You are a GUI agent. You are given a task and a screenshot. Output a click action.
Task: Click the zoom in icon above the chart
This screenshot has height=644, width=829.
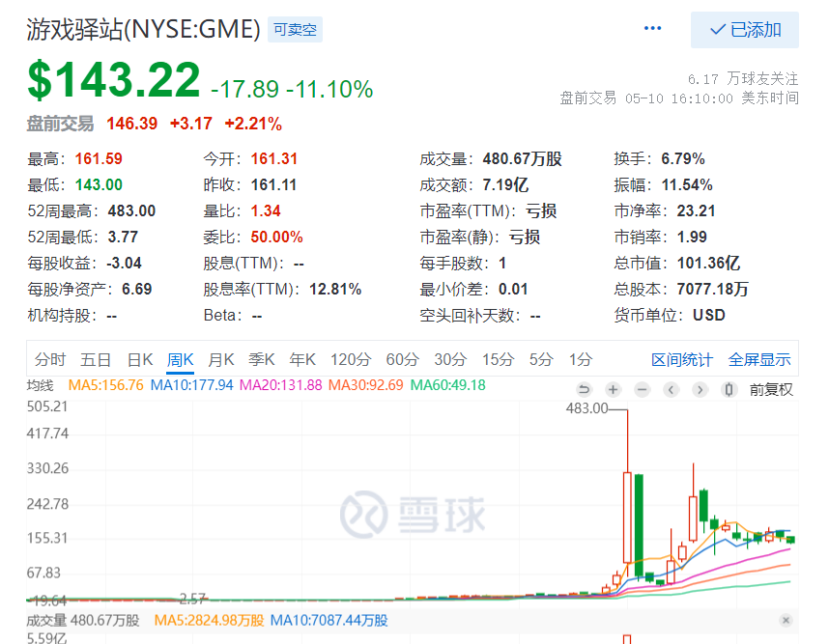(613, 389)
